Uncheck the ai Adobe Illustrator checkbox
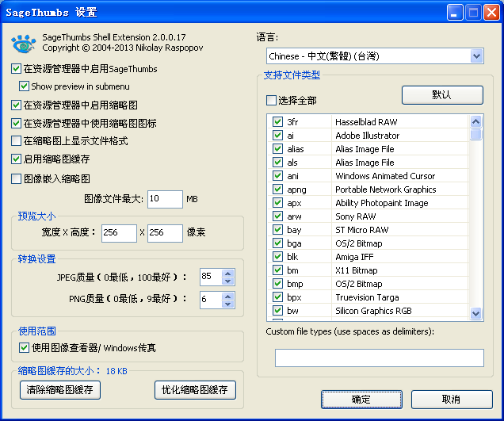The image size is (504, 421). pyautogui.click(x=277, y=135)
